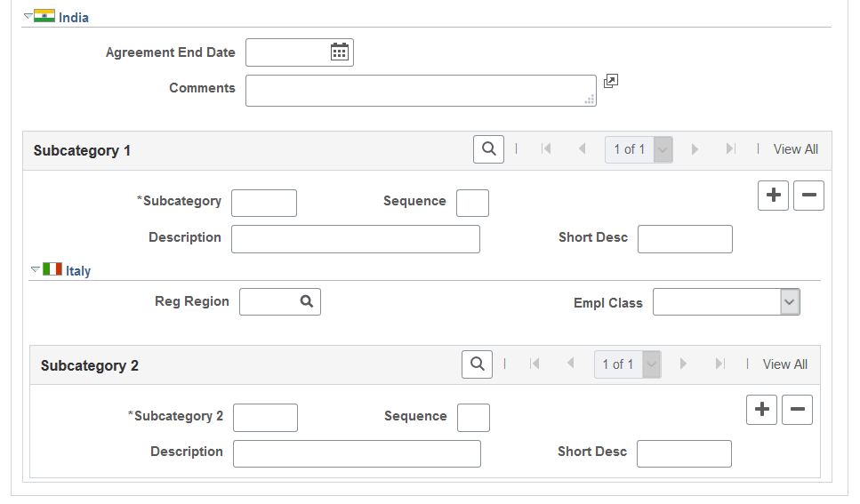The image size is (860, 504).
Task: Open the Empl Class dropdown
Action: [x=790, y=302]
